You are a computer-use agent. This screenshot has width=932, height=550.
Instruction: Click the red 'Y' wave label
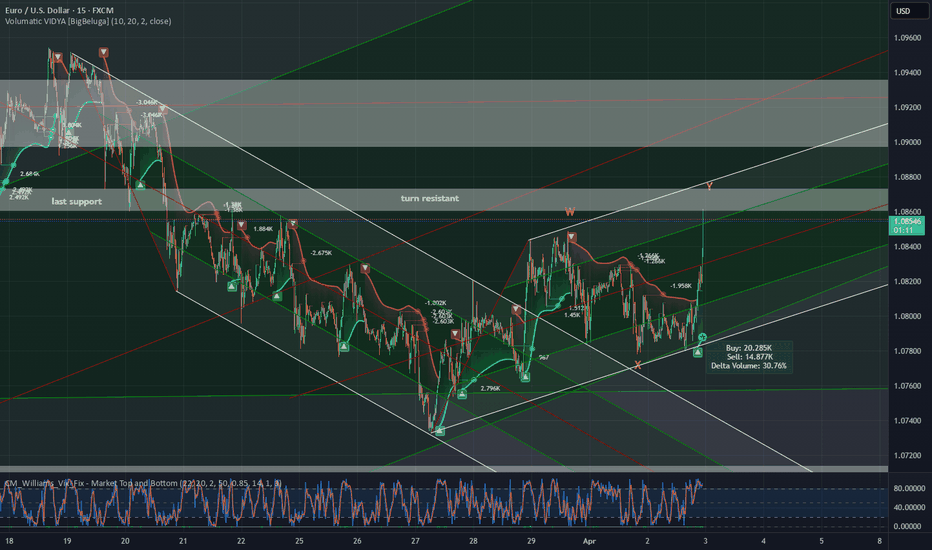tap(709, 187)
